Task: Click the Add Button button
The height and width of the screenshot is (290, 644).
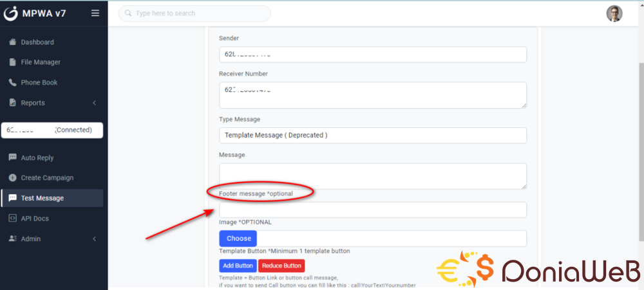Action: point(238,266)
